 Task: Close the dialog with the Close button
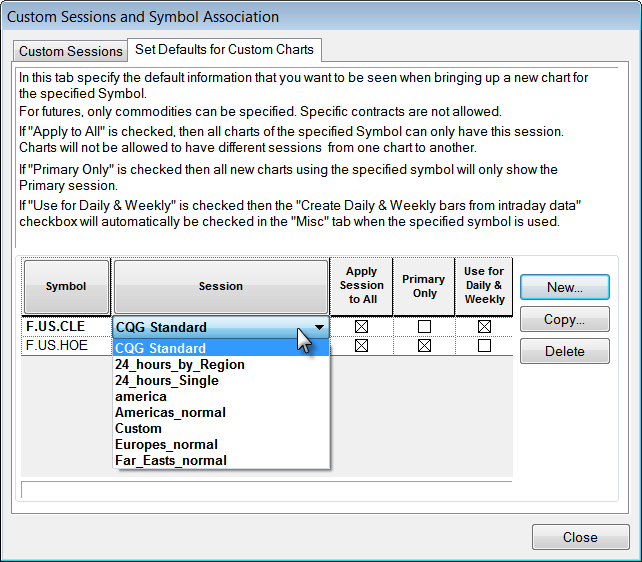pos(580,537)
